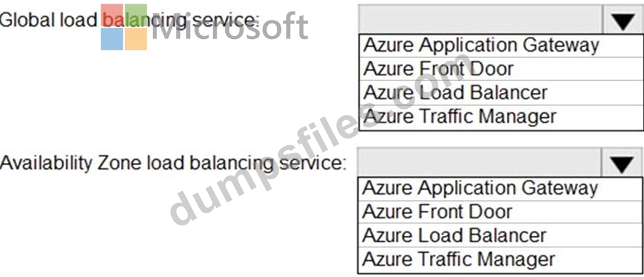Click the empty Global load balancing service combo field
Screen dimensions: 644x277
pyautogui.click(x=481, y=19)
